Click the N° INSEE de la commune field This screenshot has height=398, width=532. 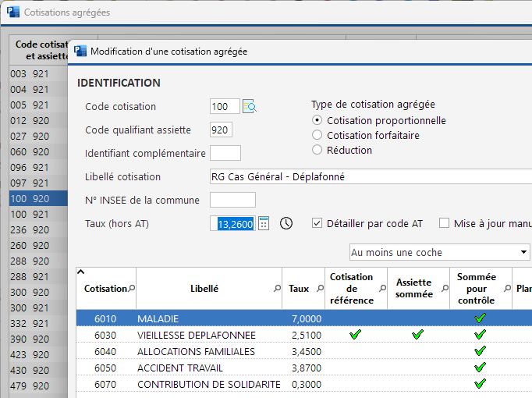coord(232,201)
